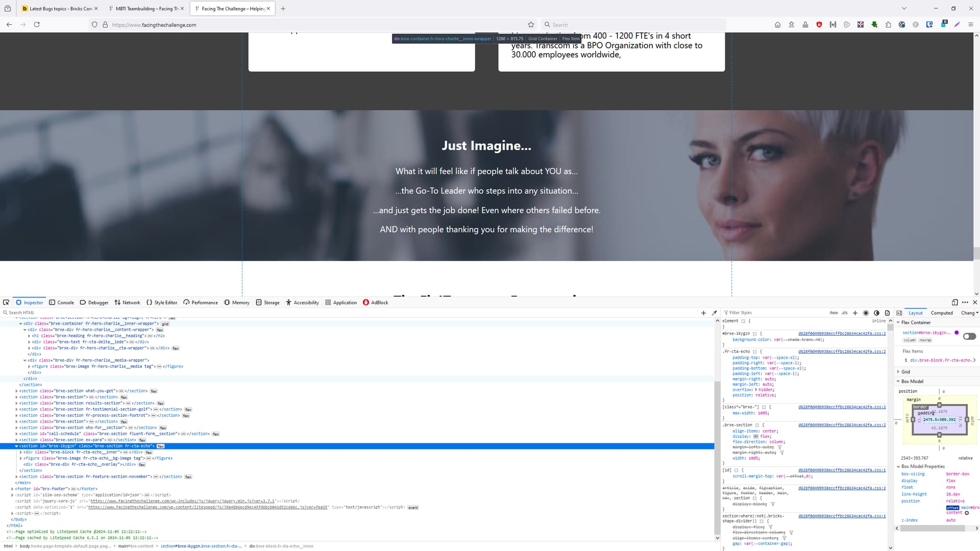Toggle light color scheme simulation

(866, 313)
